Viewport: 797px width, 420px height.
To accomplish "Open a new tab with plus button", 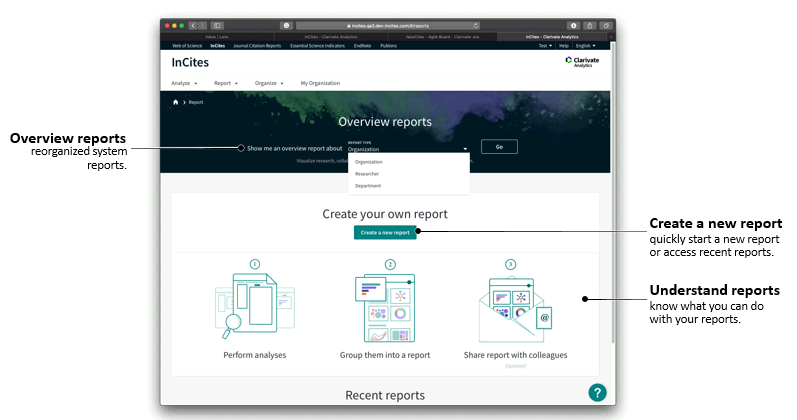I will 612,37.
